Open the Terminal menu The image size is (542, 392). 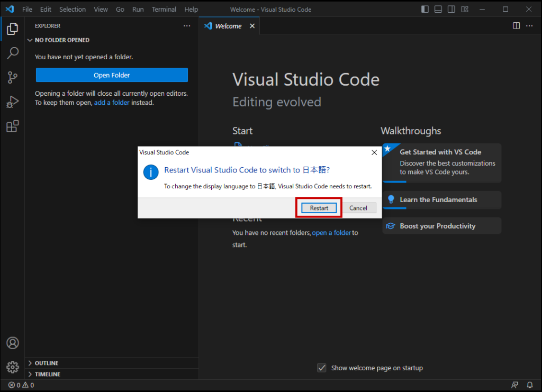click(x=164, y=9)
